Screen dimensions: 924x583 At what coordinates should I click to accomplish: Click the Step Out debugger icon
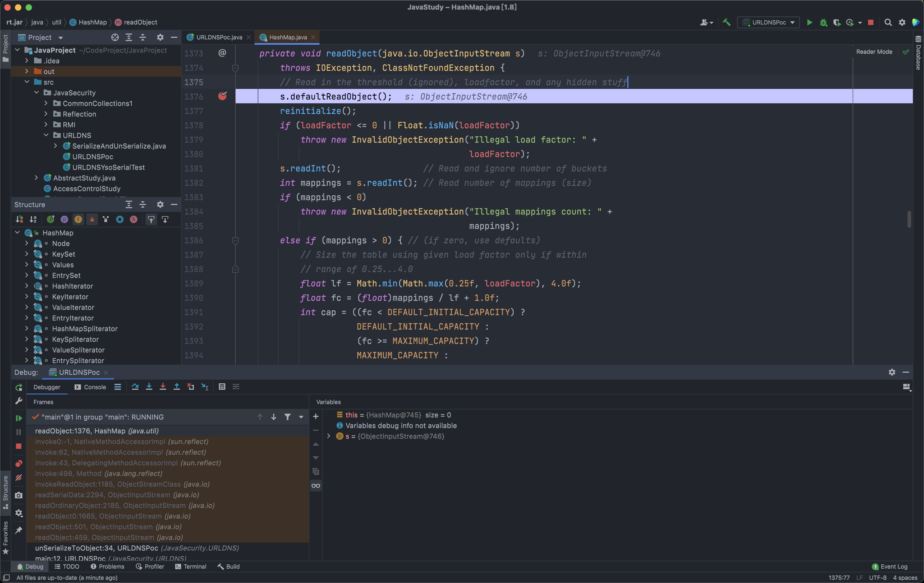coord(177,387)
